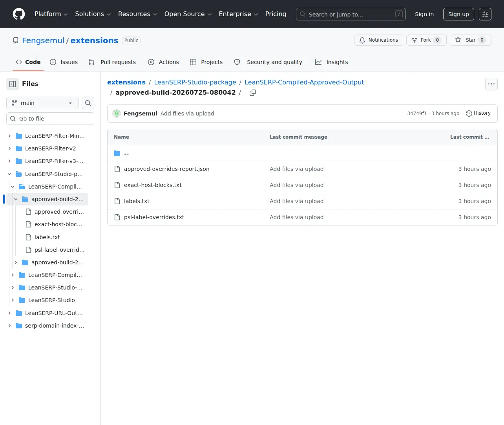504x425 pixels.
Task: Select the Code tab
Action: point(28,62)
